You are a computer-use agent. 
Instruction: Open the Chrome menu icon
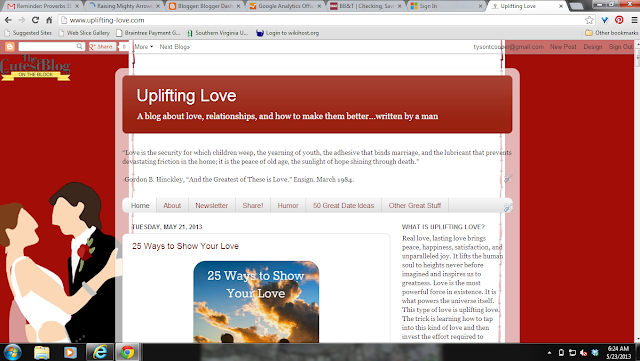(x=634, y=20)
